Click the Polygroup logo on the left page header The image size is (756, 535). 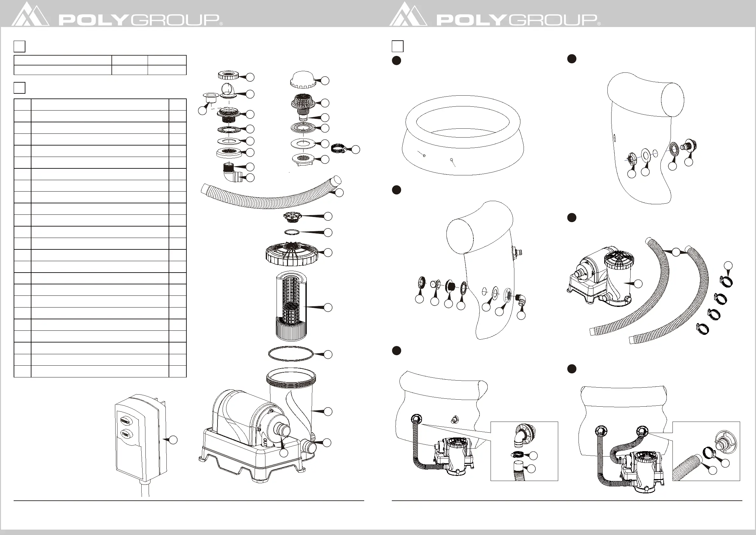(x=117, y=14)
